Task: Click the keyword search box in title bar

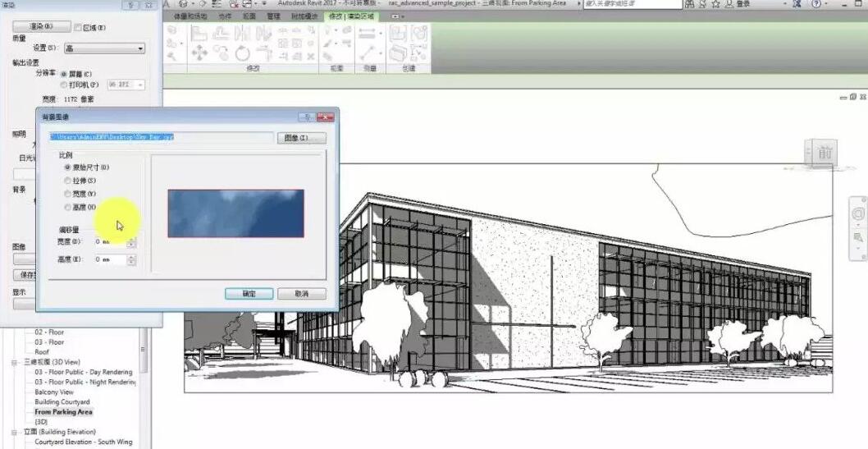Action: point(633,4)
